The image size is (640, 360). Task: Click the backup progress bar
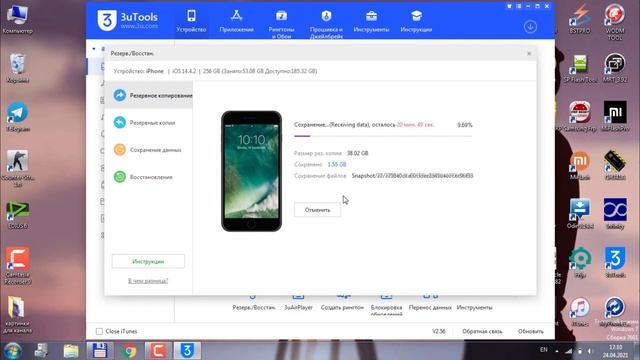[383, 136]
